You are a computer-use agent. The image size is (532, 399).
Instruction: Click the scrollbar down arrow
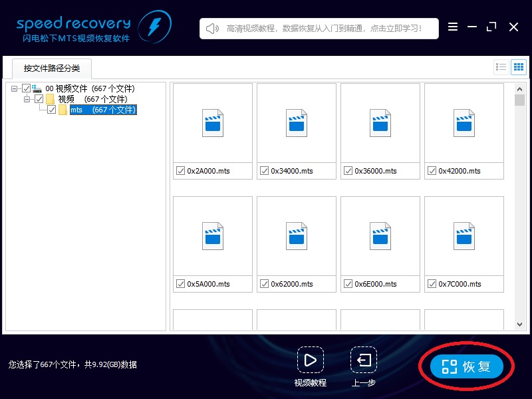(x=519, y=325)
